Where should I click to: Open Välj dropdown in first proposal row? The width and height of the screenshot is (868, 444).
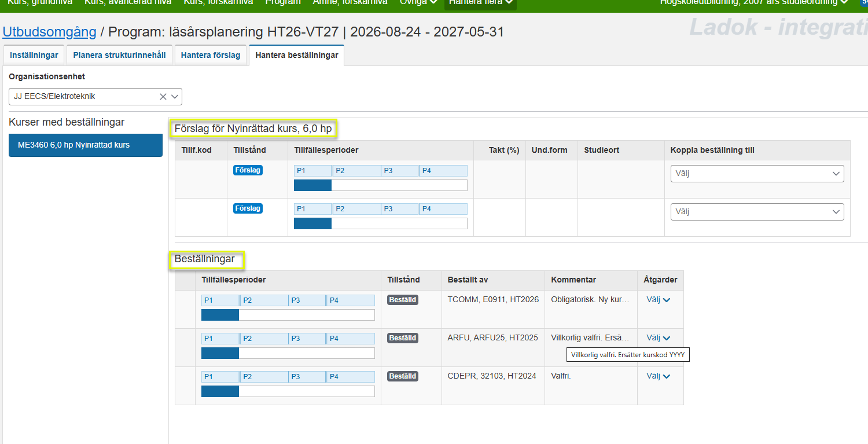point(756,174)
